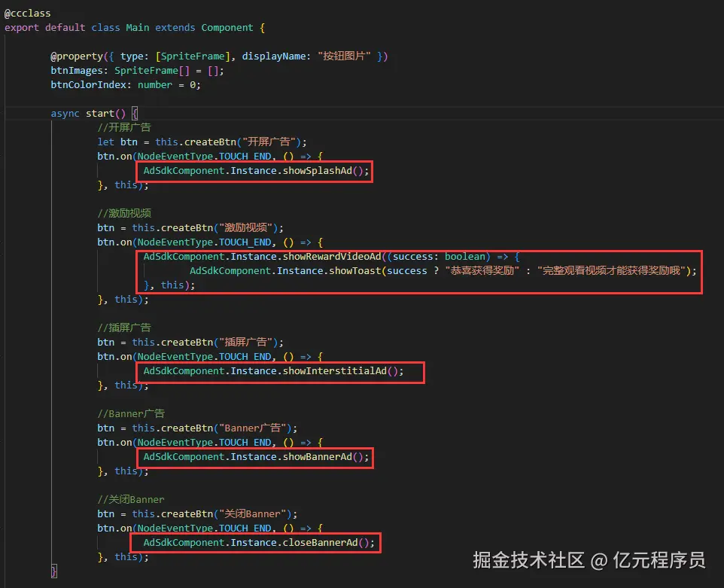Click showSplashAd in the code
Image resolution: width=724 pixels, height=588 pixels.
(x=317, y=171)
